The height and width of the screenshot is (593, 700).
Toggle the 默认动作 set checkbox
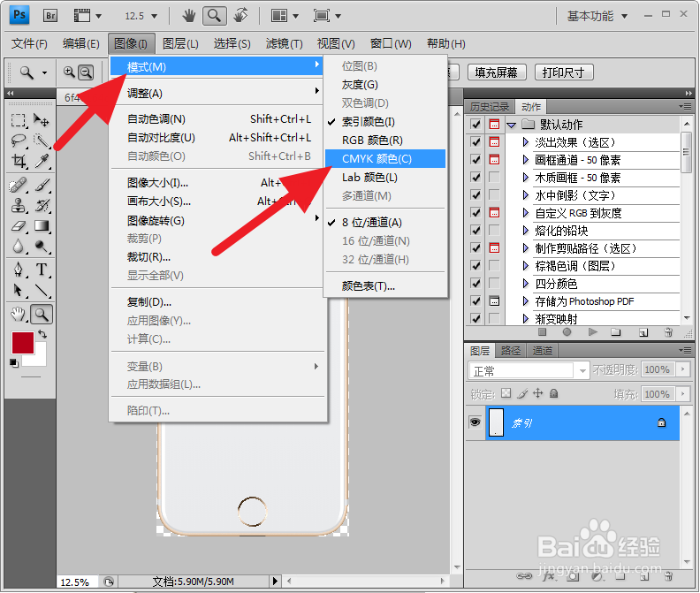tap(476, 124)
